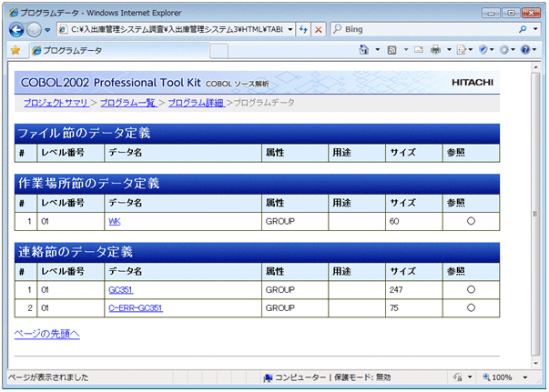Open the Tools gear menu icon
This screenshot has height=392, width=549.
click(x=504, y=50)
